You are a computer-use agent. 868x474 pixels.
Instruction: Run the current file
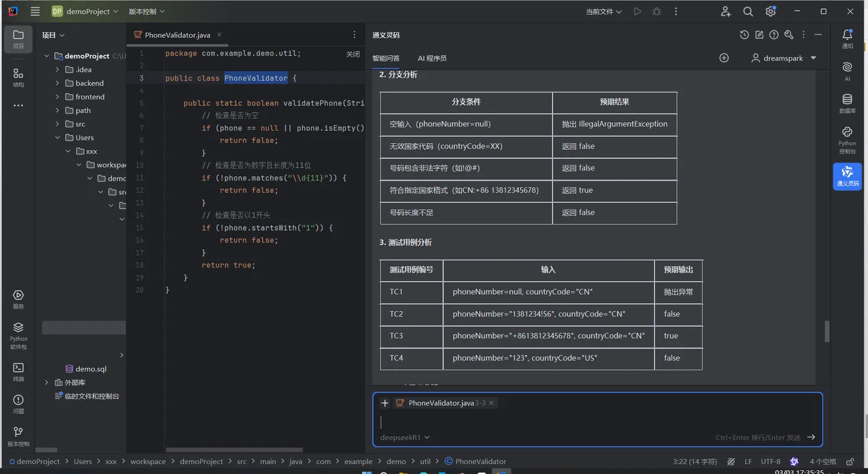[637, 11]
